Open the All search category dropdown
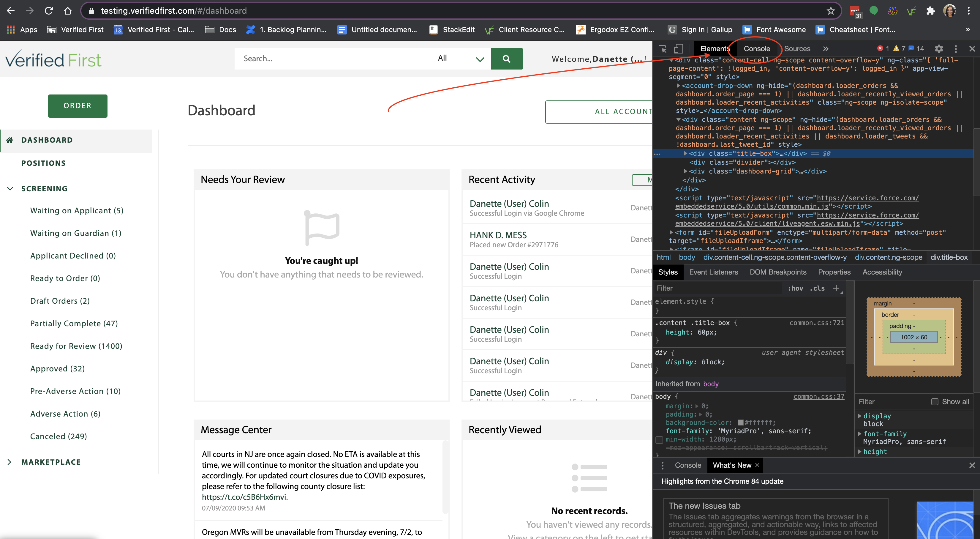The image size is (980, 539). pos(460,59)
